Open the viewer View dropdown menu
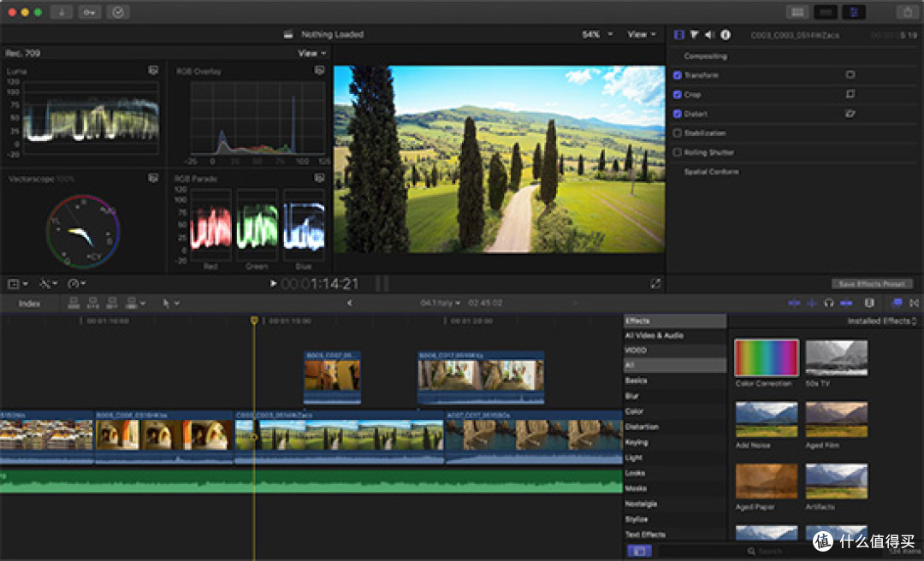Image resolution: width=924 pixels, height=561 pixels. [x=641, y=35]
